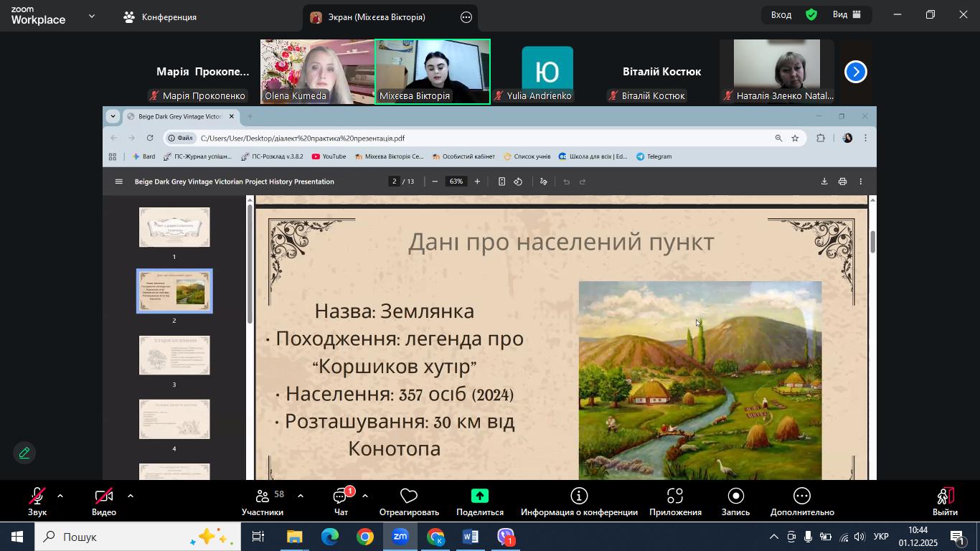980x551 pixels.
Task: Open the Chat panel
Action: (341, 496)
